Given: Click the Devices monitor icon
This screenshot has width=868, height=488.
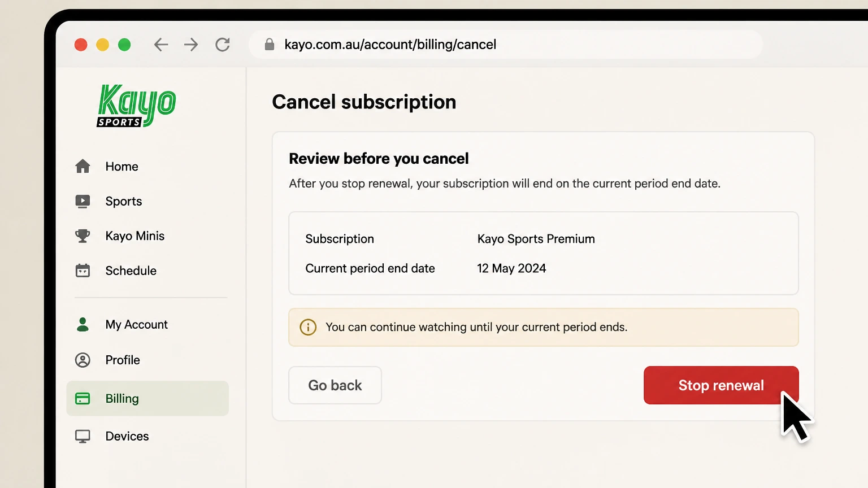Looking at the screenshot, I should coord(83,437).
